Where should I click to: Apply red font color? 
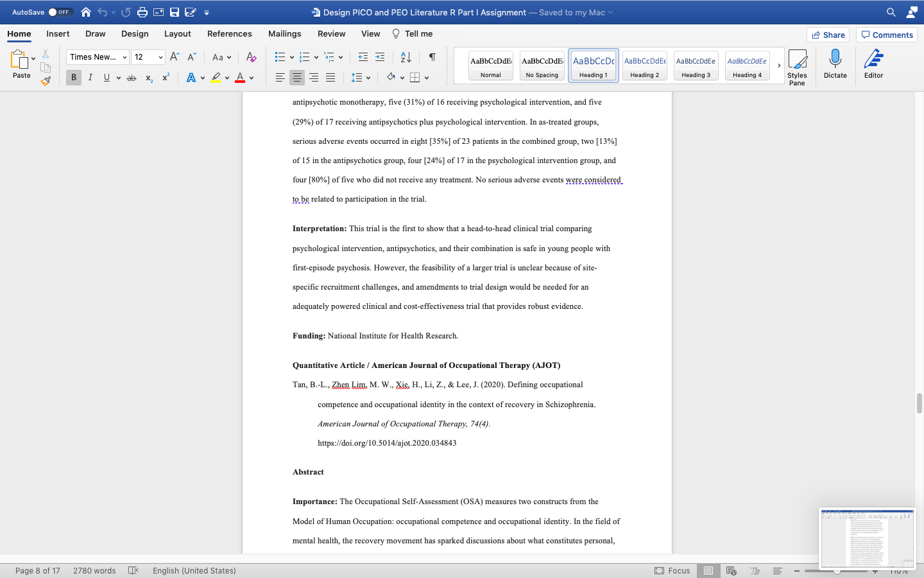click(240, 78)
